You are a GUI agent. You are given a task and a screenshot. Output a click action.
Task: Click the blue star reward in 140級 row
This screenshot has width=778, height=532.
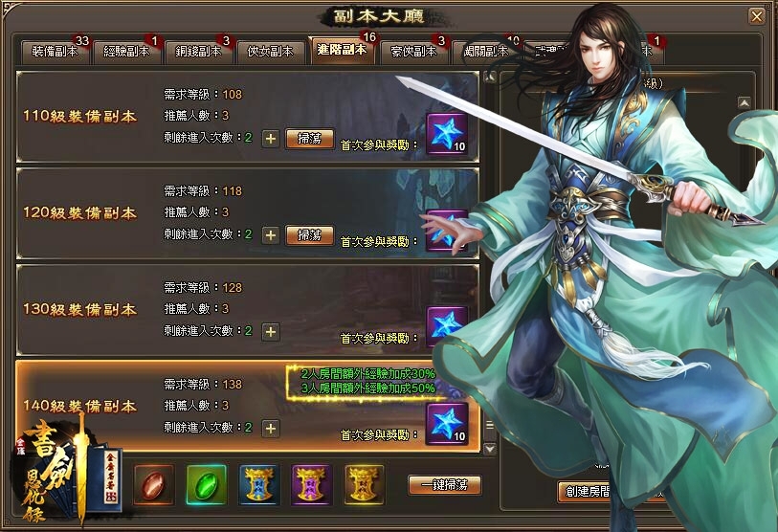(447, 423)
